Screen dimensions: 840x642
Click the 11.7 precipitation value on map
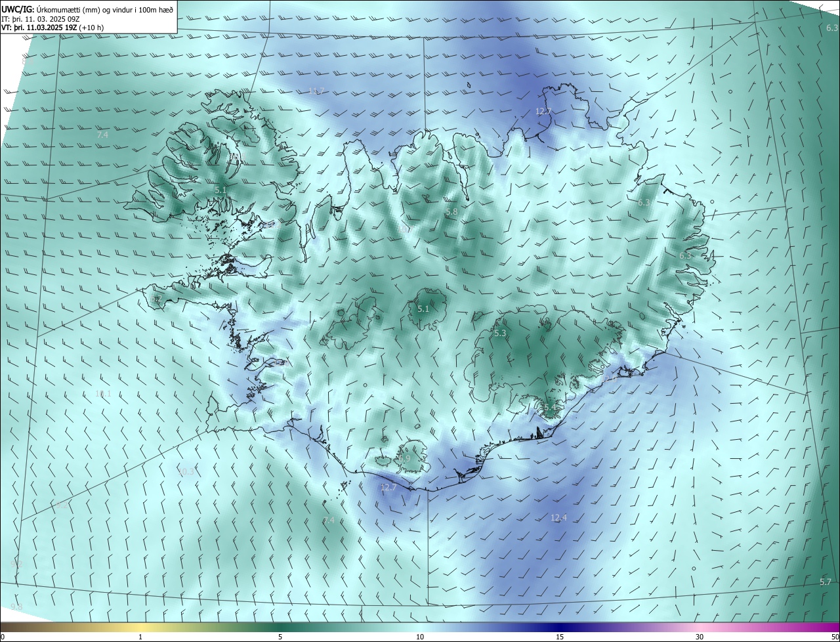coord(316,91)
